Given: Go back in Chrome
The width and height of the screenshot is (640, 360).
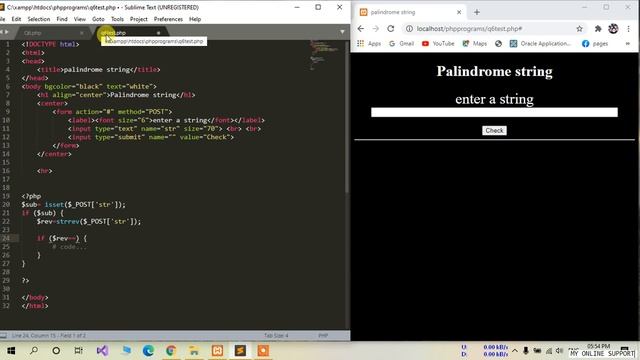Looking at the screenshot, I should [x=361, y=29].
